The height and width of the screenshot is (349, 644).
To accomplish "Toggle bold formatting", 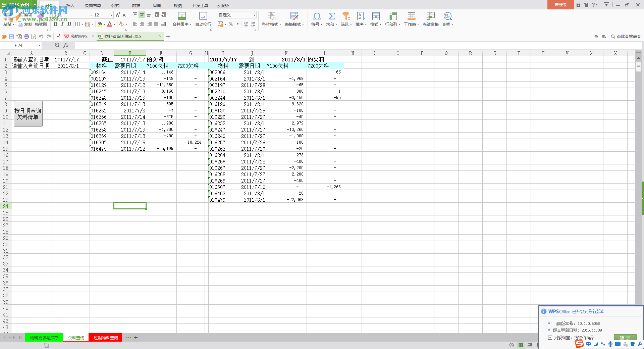I will click(56, 24).
